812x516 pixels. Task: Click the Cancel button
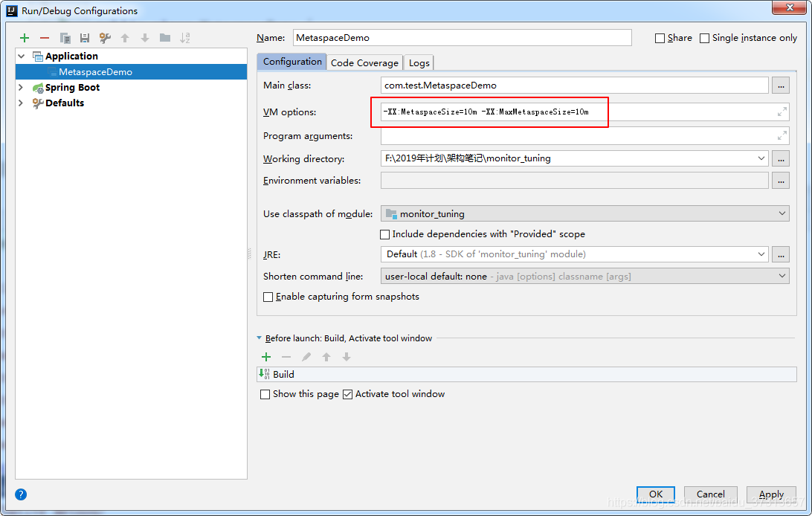[x=710, y=494]
